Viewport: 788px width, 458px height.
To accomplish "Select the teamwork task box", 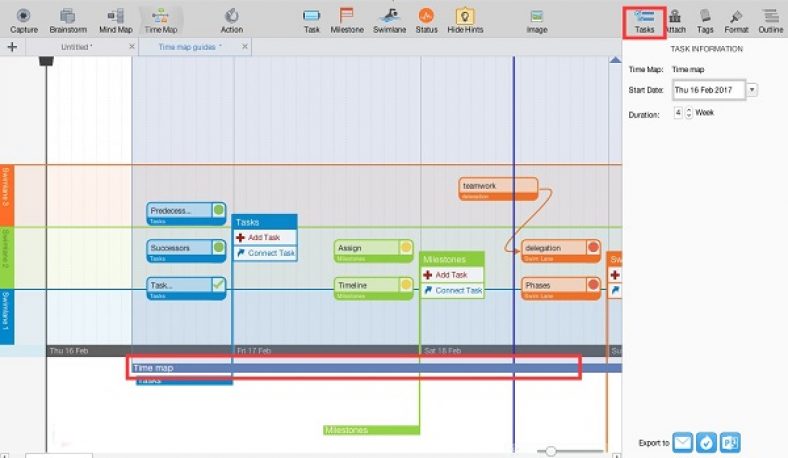I will click(x=498, y=189).
